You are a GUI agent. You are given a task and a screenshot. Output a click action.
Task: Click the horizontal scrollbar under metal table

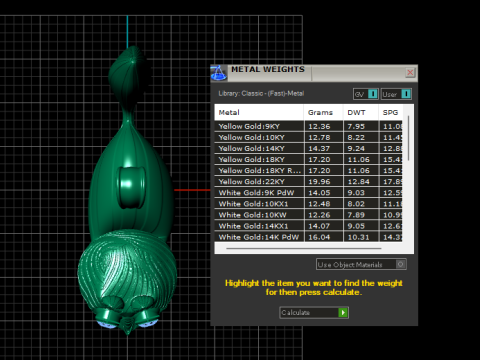click(x=304, y=248)
